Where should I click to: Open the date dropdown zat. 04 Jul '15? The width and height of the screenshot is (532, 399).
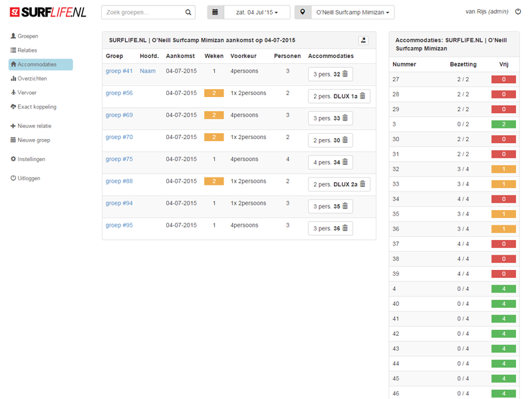click(257, 12)
